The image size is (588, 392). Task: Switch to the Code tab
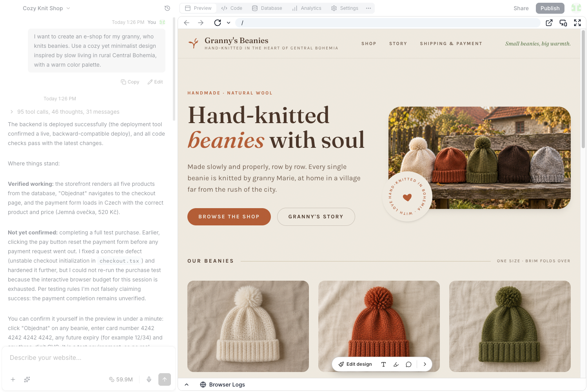[232, 8]
